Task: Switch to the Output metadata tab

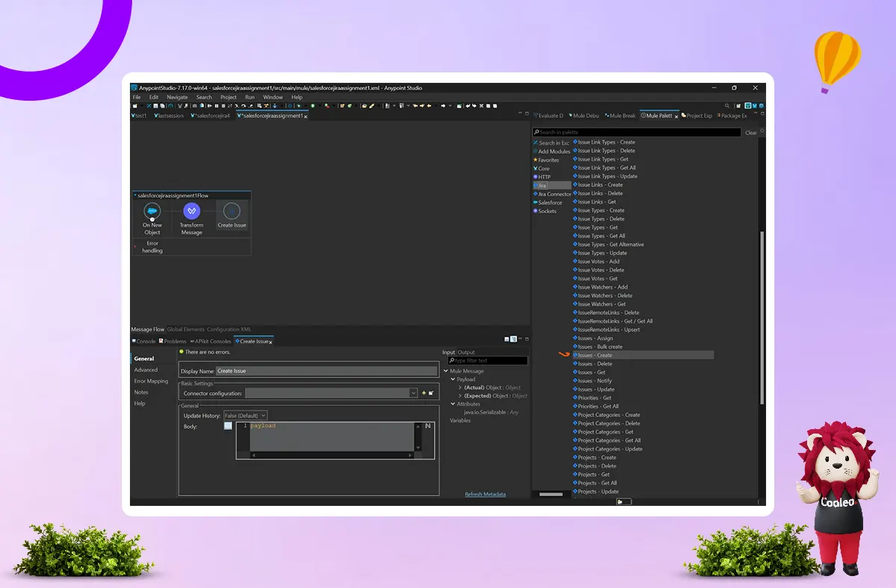Action: [466, 352]
